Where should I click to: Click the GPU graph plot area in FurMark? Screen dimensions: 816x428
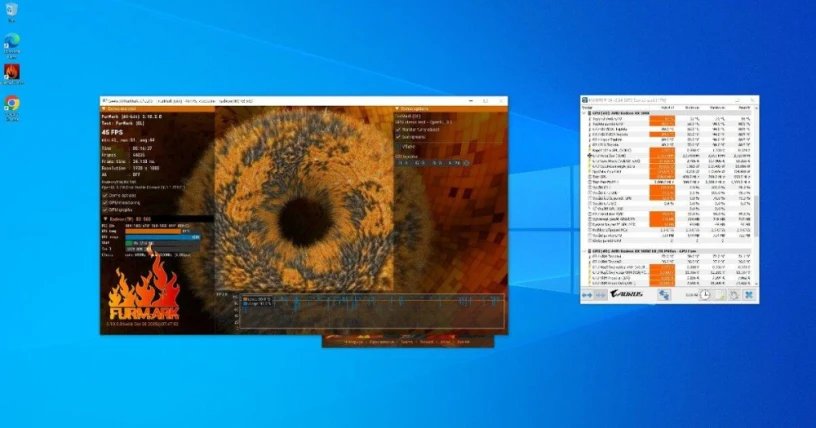pos(371,311)
